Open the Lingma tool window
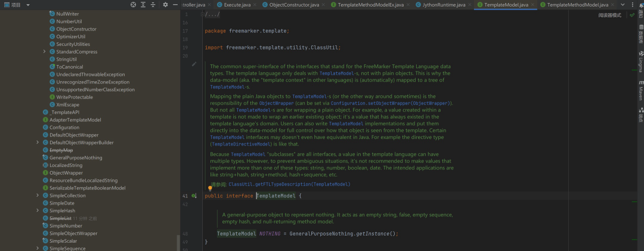The width and height of the screenshot is (644, 251). click(x=640, y=61)
